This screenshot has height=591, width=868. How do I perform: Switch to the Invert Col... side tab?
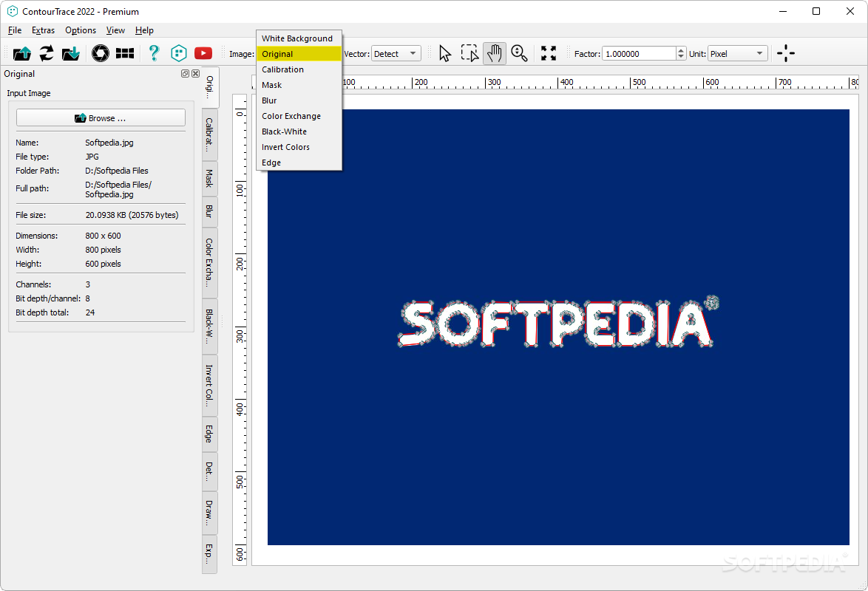[x=209, y=385]
